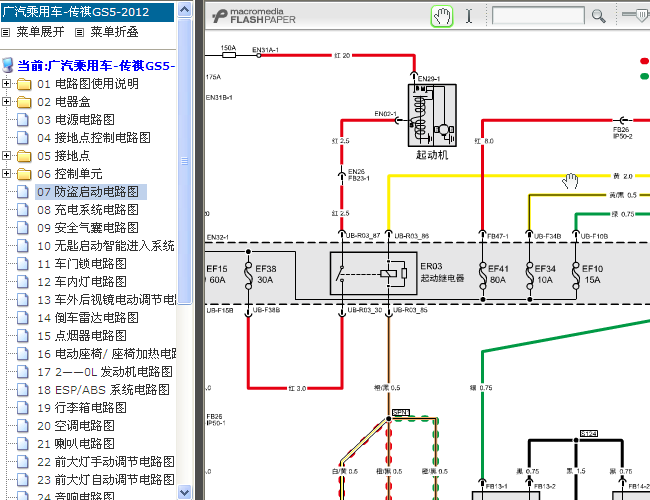Screen dimensions: 650x500
Task: Click the folder icon of 01 电路图使用说明
Action: point(24,84)
